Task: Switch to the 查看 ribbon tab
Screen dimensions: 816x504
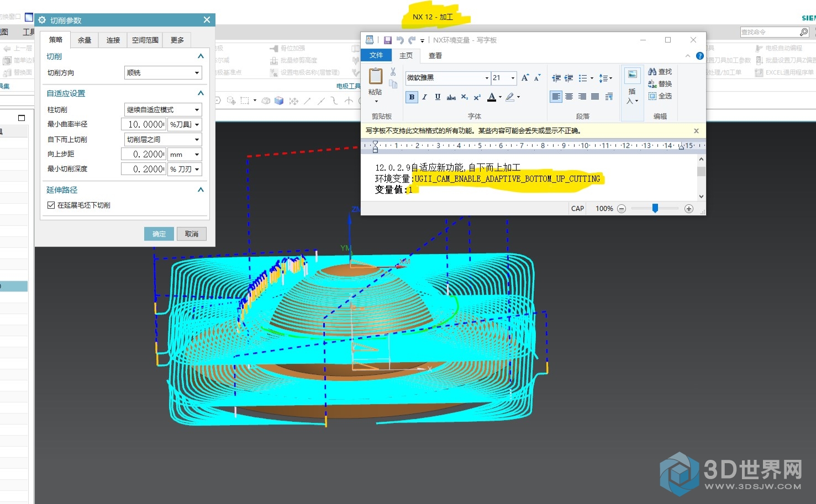Action: 435,55
